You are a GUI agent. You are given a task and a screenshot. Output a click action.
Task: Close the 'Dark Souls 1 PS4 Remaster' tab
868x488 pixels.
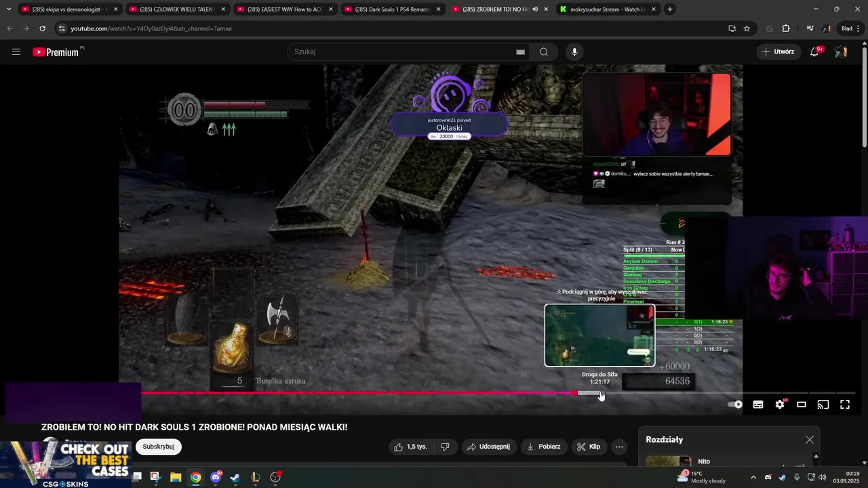pos(438,9)
